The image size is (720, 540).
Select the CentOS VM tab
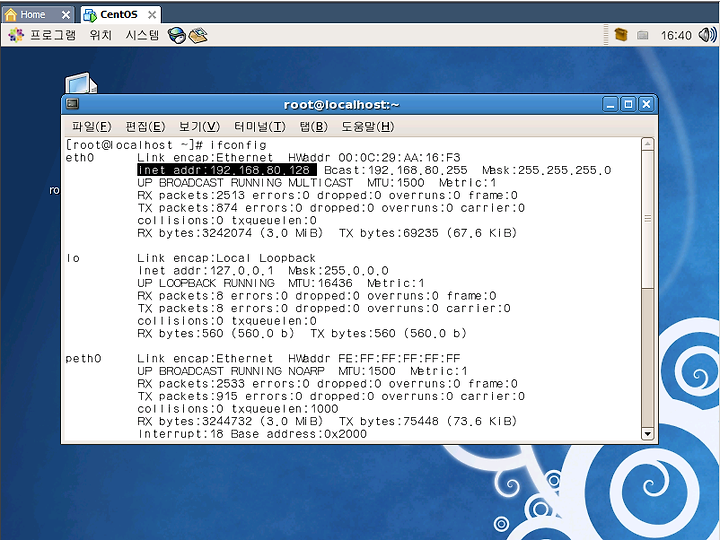[x=118, y=15]
